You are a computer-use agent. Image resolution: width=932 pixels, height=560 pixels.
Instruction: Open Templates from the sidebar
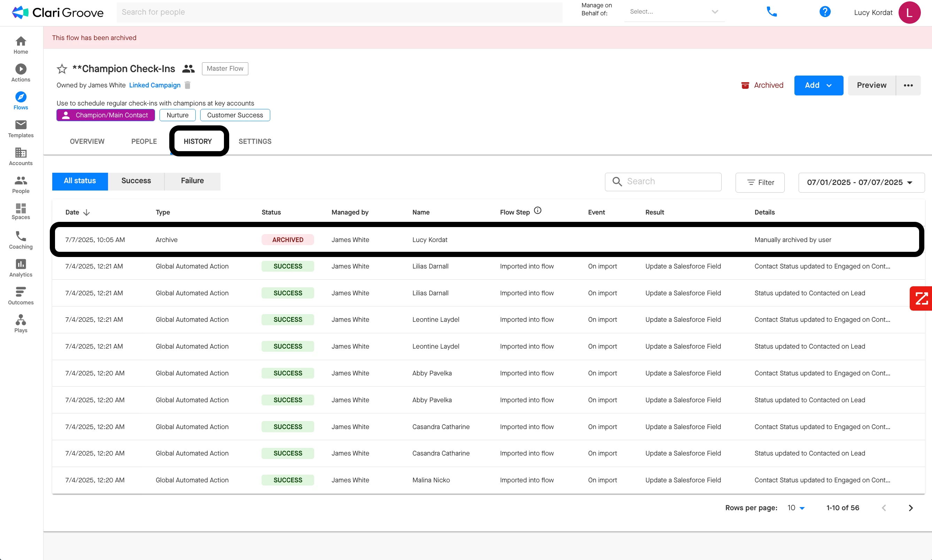tap(21, 128)
